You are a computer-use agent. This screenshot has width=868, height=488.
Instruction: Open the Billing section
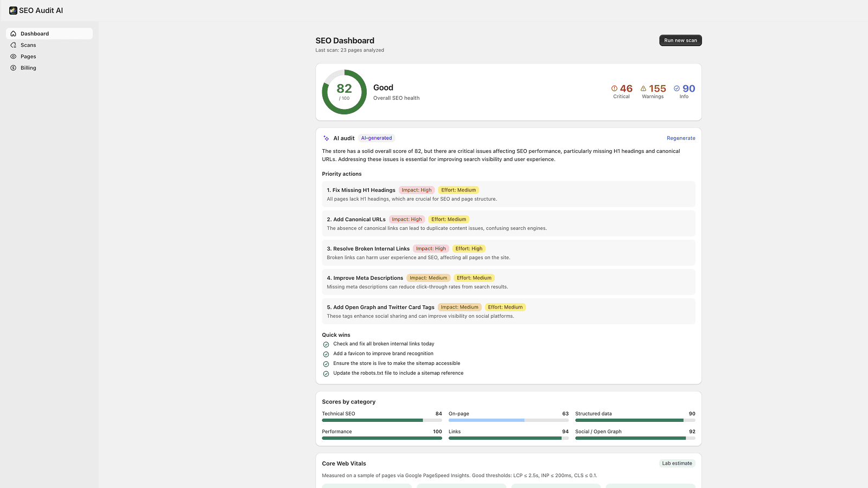[x=49, y=68]
